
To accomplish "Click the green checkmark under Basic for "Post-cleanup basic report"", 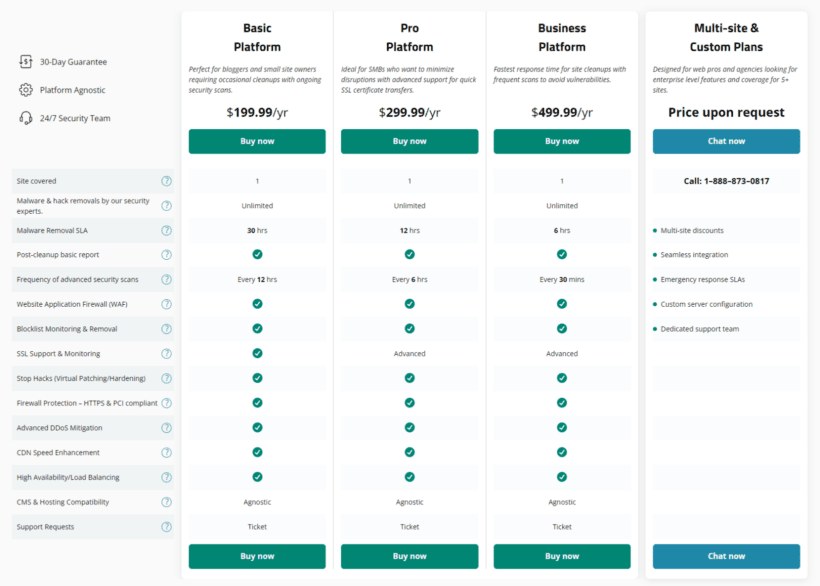I will [x=257, y=255].
